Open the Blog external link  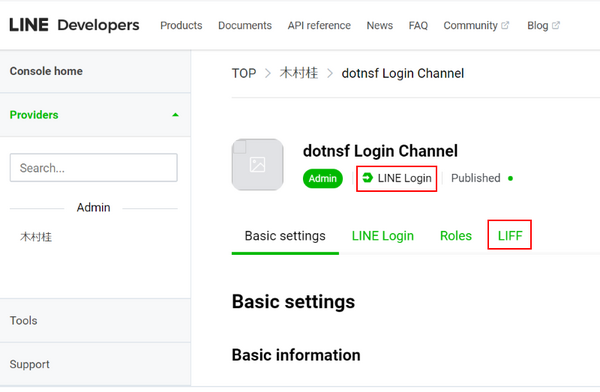[543, 25]
